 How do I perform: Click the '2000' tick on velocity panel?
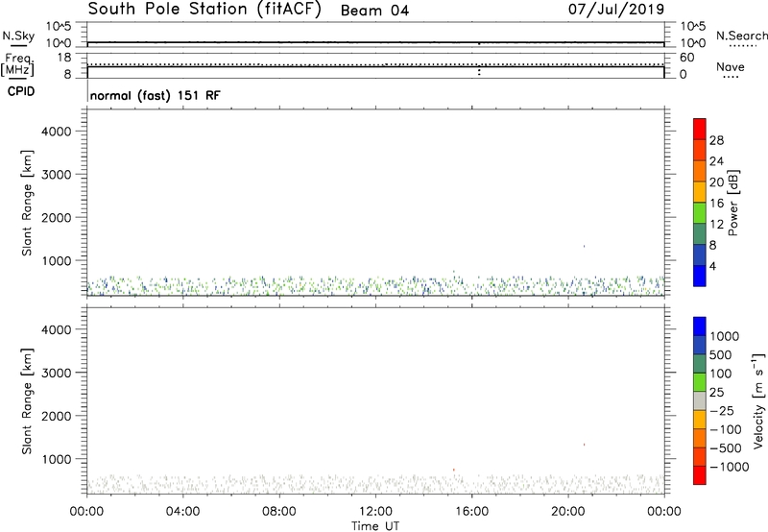pyautogui.click(x=57, y=416)
